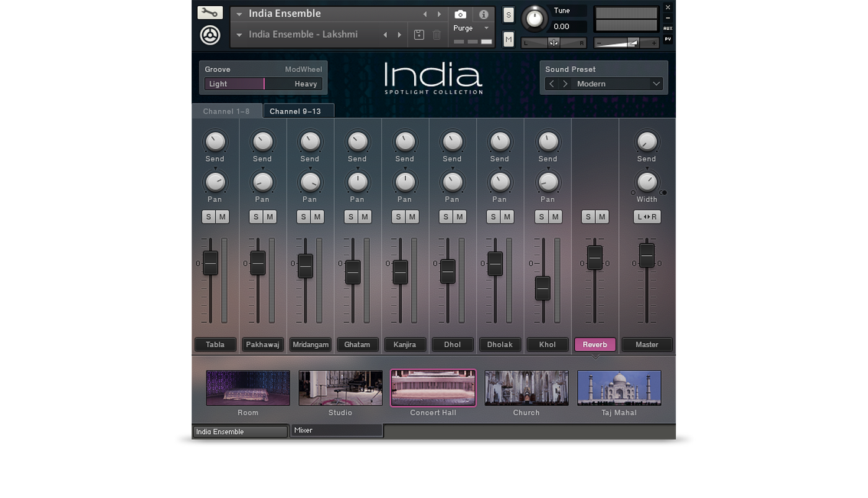Mute the Kanjira channel
Image resolution: width=868 pixels, height=498 pixels.
pos(412,217)
